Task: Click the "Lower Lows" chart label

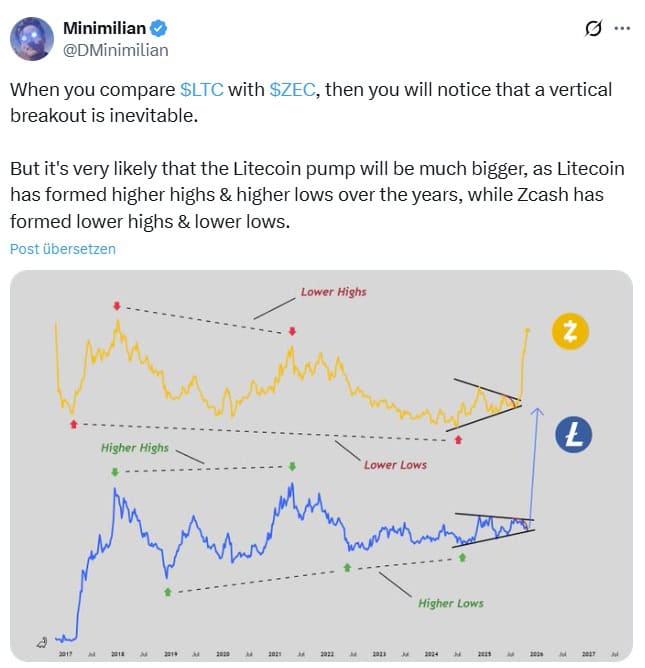Action: [395, 465]
